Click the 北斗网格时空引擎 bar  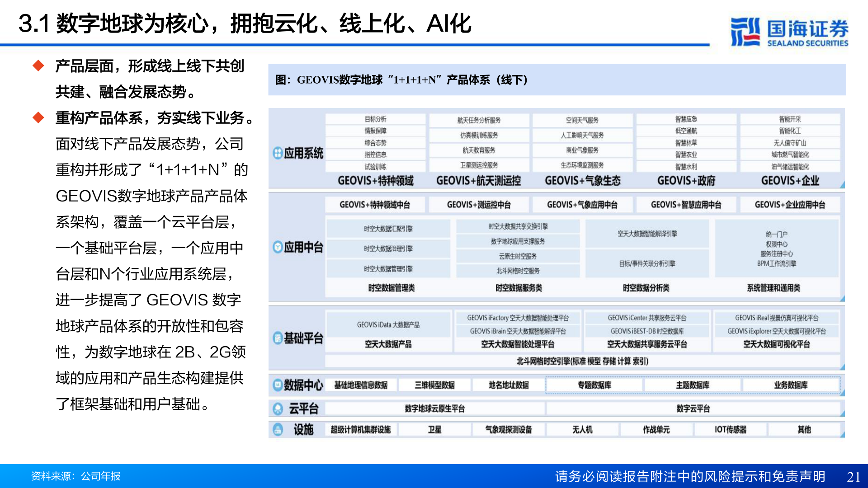pyautogui.click(x=582, y=361)
